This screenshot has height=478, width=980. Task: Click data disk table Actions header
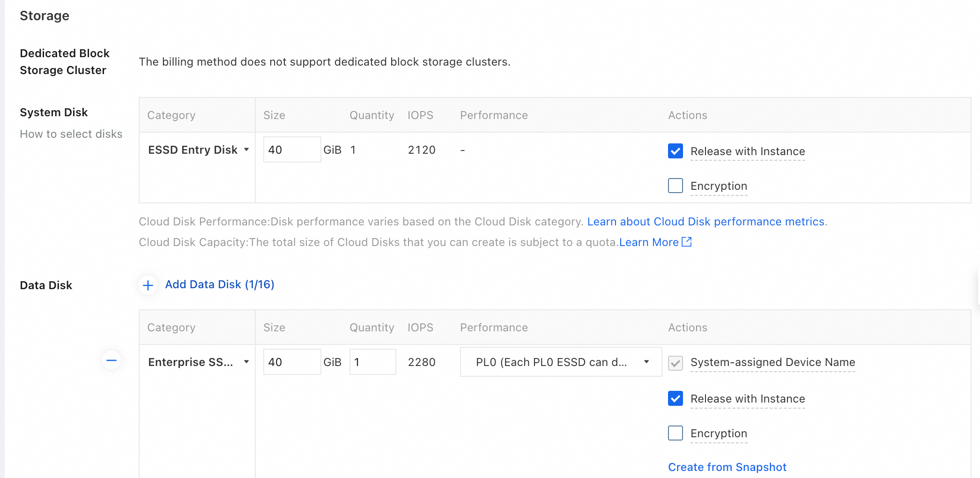688,328
